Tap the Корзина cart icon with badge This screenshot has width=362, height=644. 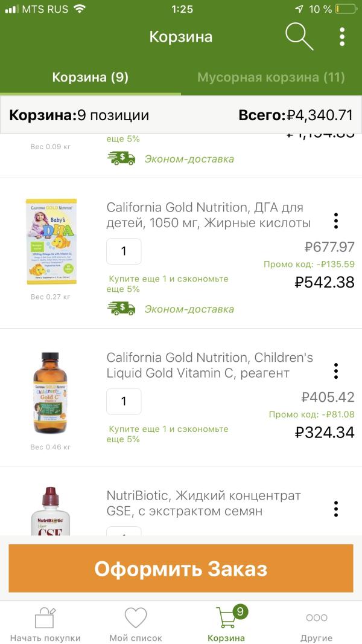click(226, 618)
